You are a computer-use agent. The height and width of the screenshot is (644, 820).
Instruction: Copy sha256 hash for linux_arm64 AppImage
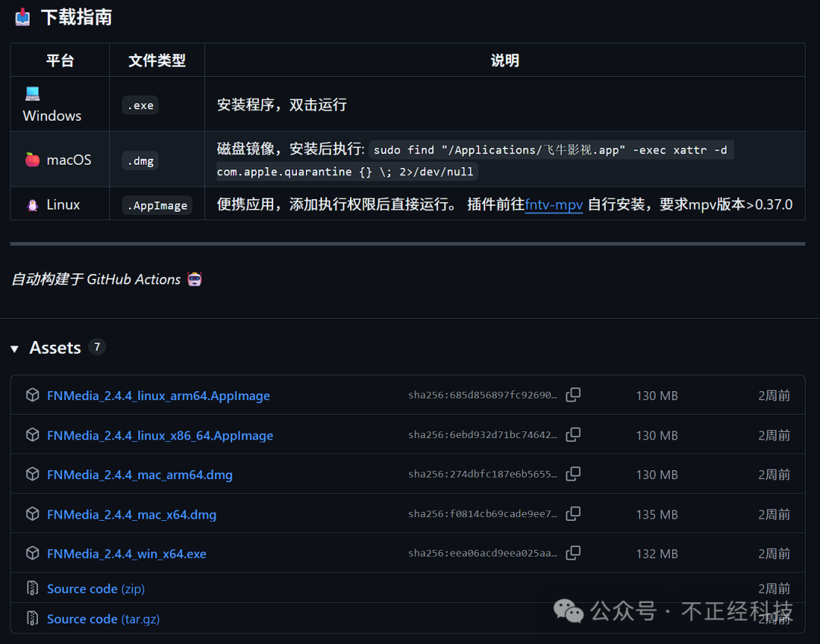tap(573, 395)
